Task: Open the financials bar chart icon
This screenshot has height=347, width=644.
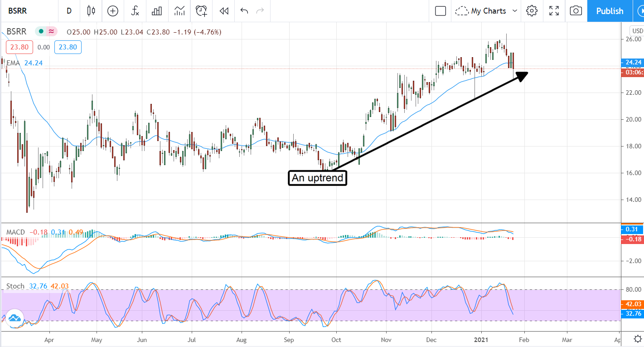Action: pos(157,11)
